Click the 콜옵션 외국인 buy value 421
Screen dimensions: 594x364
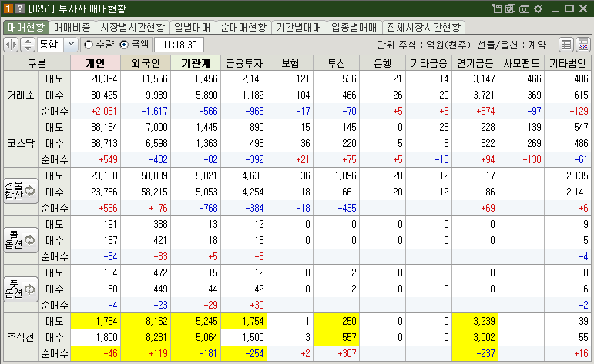pyautogui.click(x=160, y=240)
